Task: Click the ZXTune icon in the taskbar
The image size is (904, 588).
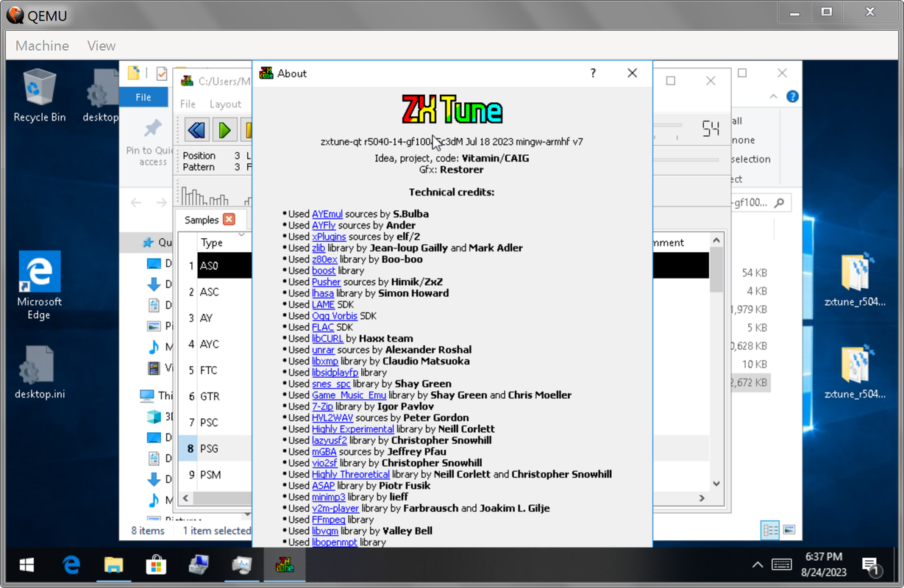Action: pyautogui.click(x=285, y=565)
